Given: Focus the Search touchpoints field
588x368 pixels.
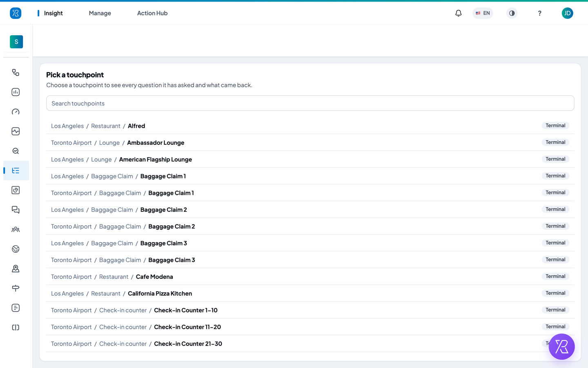Looking at the screenshot, I should (x=310, y=103).
